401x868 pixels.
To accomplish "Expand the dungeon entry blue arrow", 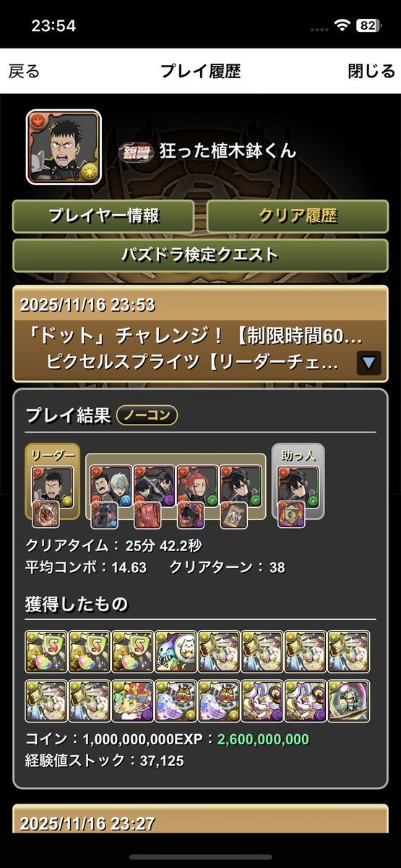I will (x=369, y=362).
